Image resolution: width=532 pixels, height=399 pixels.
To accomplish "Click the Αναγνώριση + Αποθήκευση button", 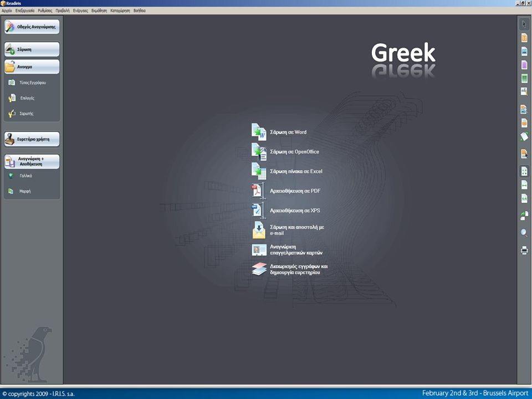I will point(32,161).
